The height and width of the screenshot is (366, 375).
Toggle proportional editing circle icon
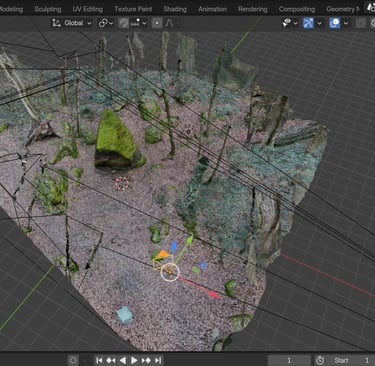(x=157, y=23)
